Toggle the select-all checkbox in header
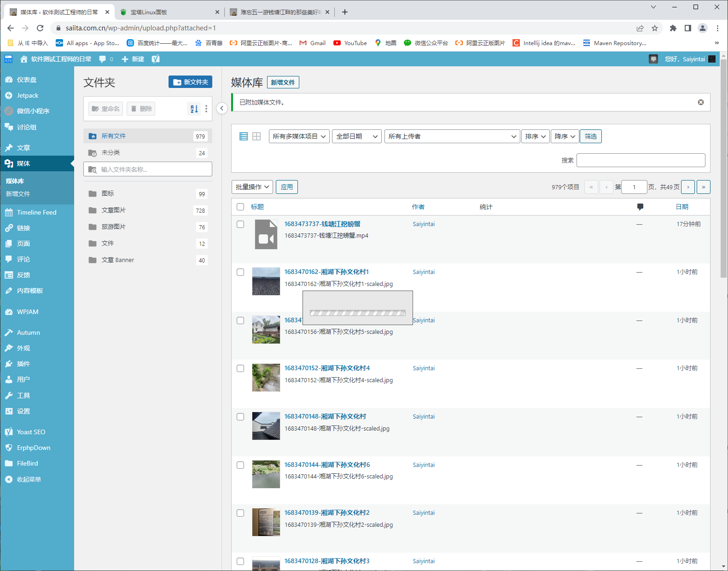This screenshot has width=728, height=571. point(240,207)
